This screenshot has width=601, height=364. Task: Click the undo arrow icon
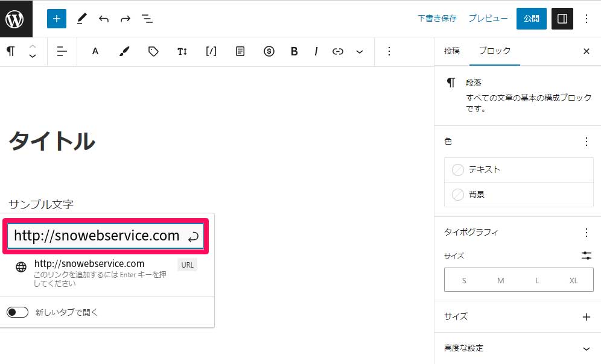click(104, 19)
